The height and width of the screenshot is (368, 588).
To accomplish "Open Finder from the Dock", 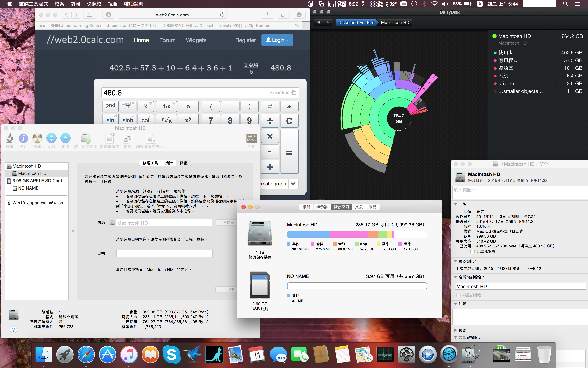I will [44, 355].
